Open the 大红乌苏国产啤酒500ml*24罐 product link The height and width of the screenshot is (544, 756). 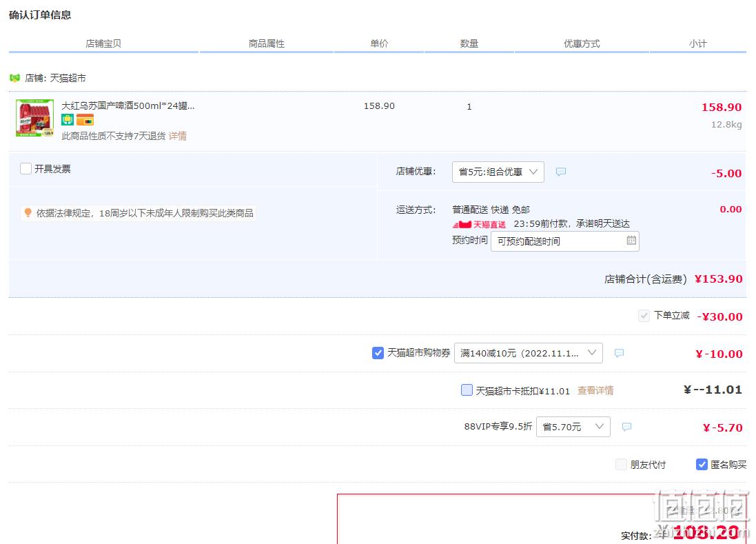[x=128, y=105]
